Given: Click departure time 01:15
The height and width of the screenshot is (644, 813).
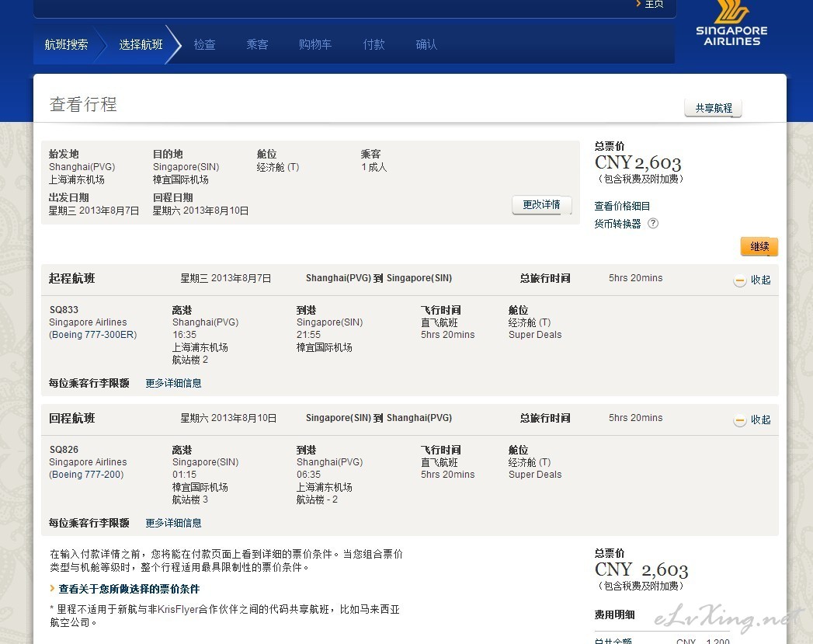Looking at the screenshot, I should tap(185, 475).
